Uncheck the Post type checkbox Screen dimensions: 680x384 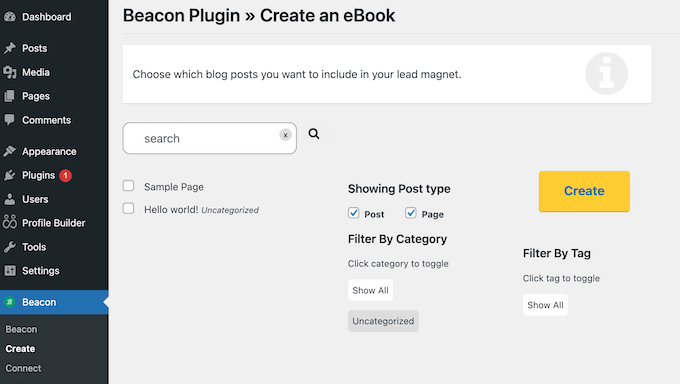(x=353, y=213)
